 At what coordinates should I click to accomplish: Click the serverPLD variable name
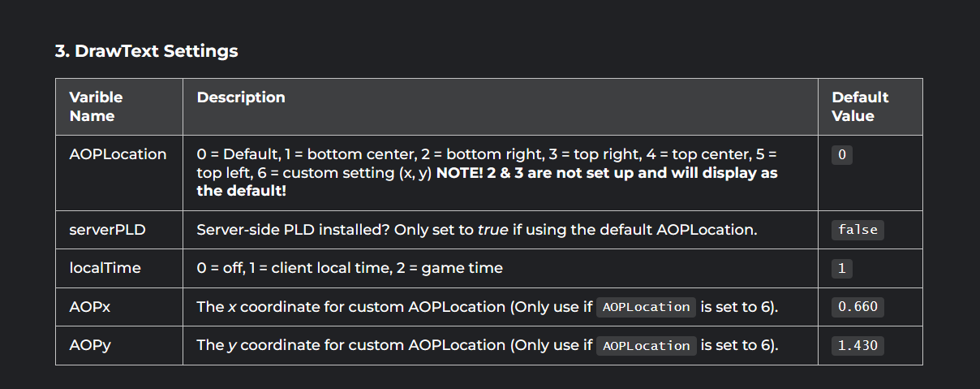pos(107,230)
